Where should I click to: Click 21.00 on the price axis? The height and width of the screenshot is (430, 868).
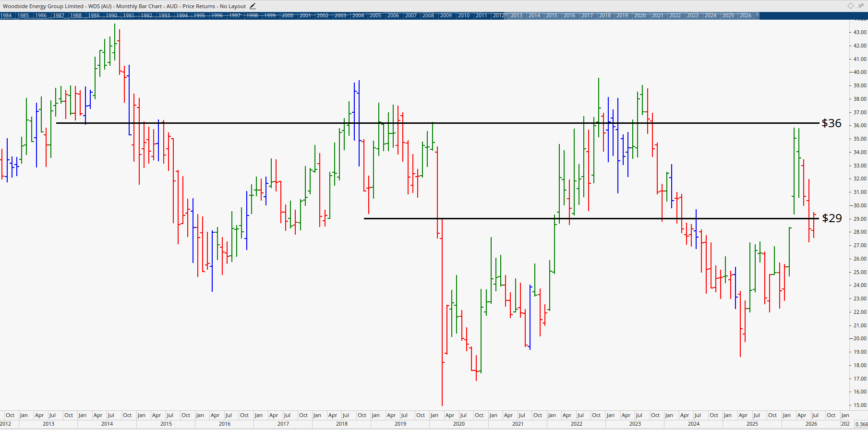click(860, 325)
